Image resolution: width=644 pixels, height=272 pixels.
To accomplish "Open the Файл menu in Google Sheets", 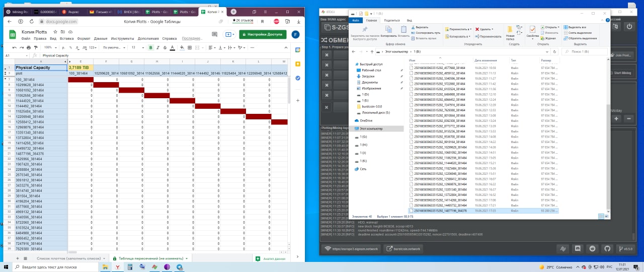I will click(x=26, y=38).
